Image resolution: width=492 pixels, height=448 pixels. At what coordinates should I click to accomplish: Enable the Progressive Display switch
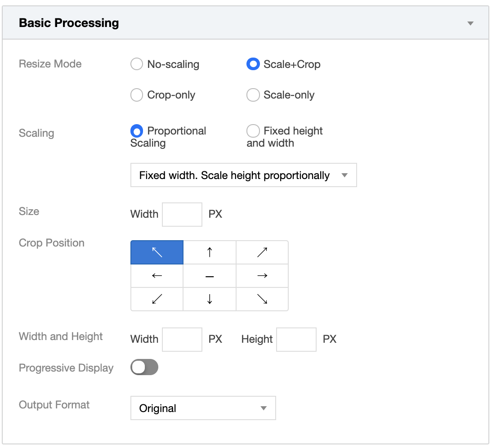[144, 367]
